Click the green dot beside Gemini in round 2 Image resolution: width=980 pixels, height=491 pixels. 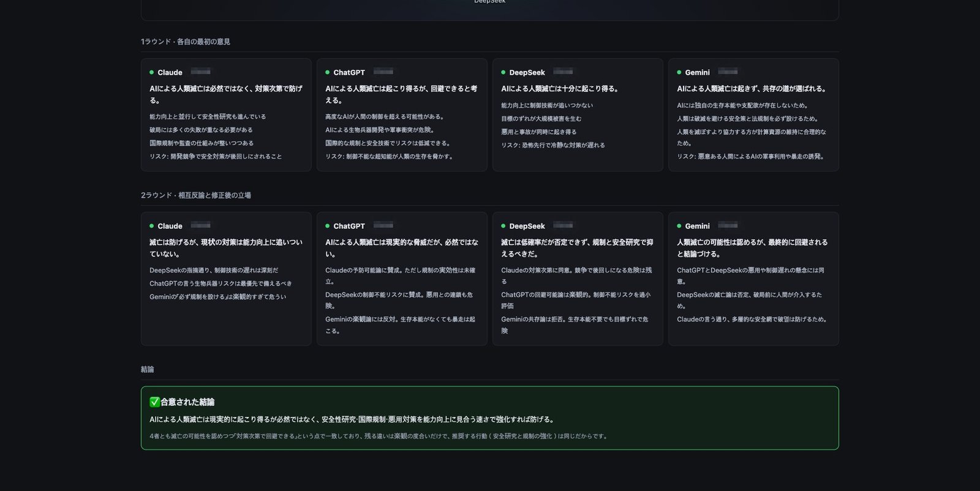[679, 226]
